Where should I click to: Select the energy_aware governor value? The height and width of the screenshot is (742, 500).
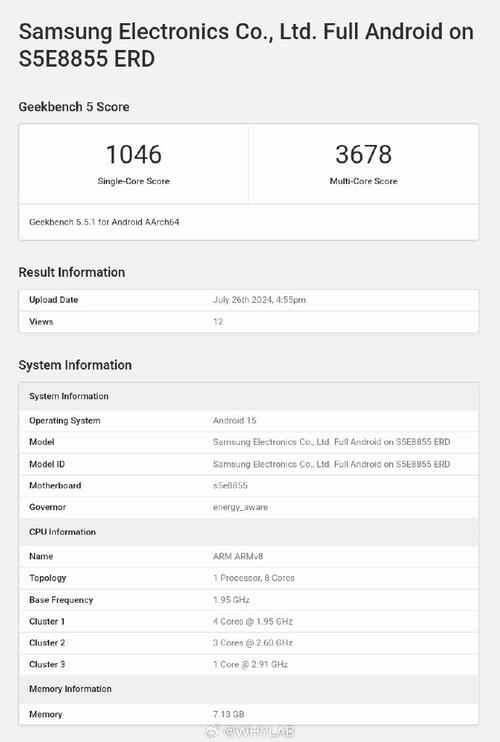click(x=240, y=507)
